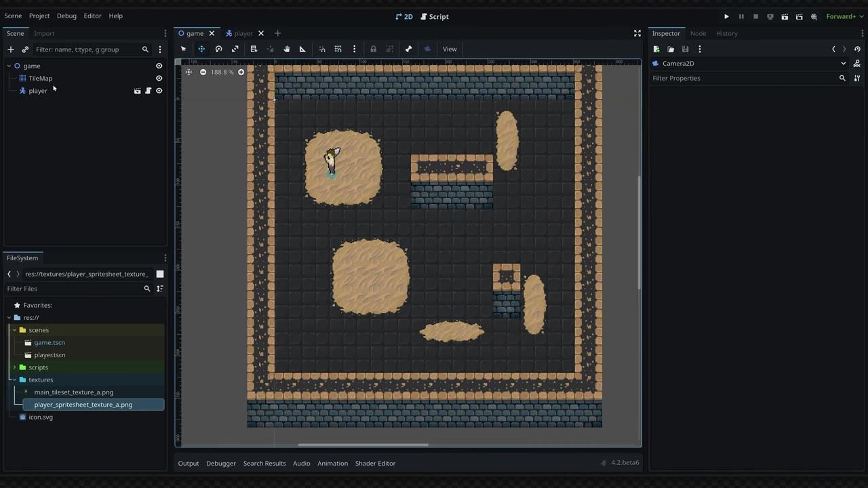Switch to the Node tab
868x488 pixels.
(698, 33)
